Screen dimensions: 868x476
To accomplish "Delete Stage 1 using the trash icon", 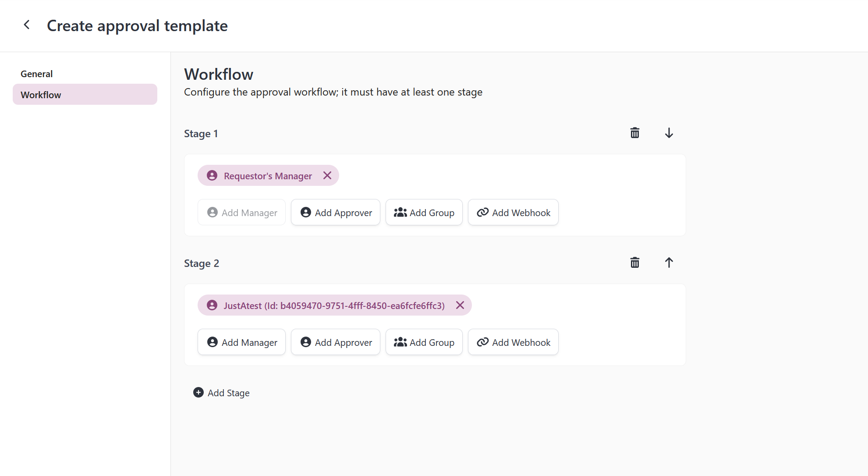I will (634, 133).
